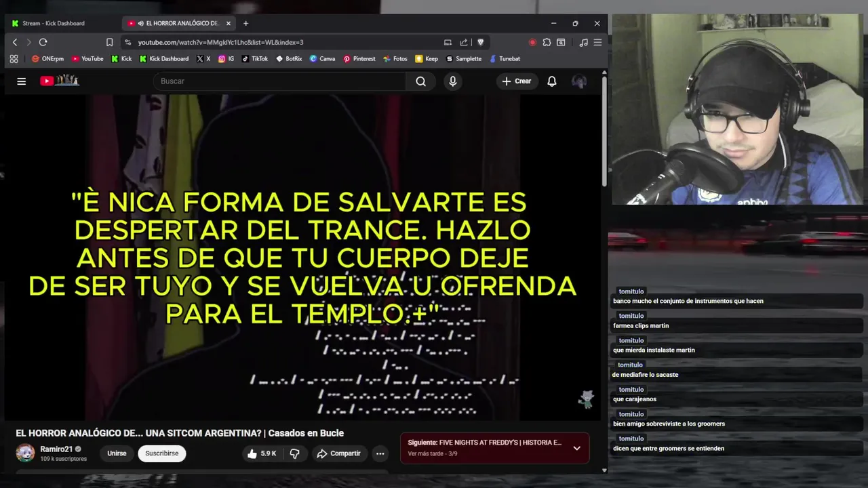Click chat message 'de mediafire lo sacaste'

pyautogui.click(x=645, y=375)
